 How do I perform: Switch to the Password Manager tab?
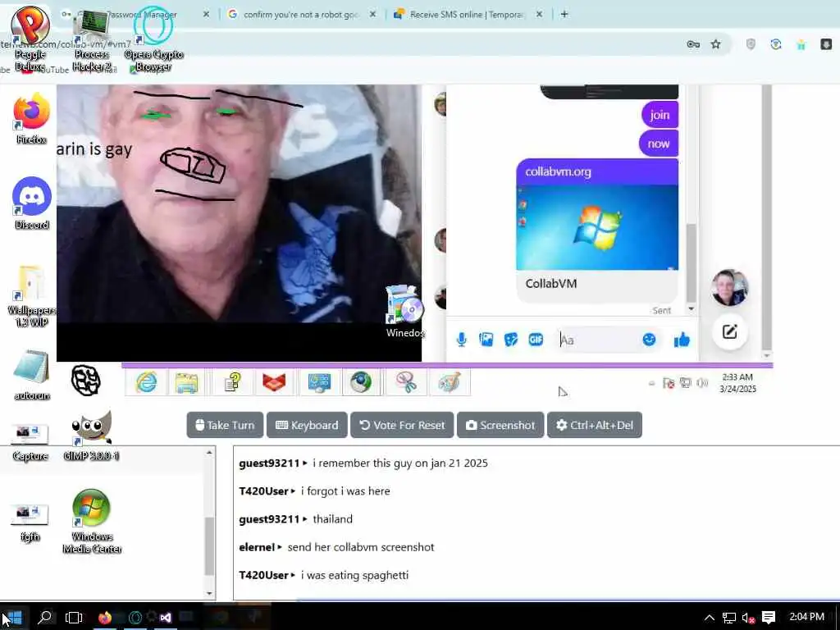[x=134, y=15]
